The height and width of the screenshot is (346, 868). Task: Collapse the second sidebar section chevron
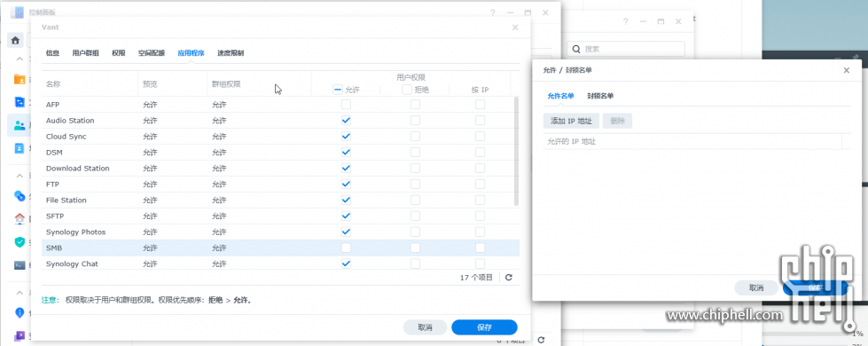click(x=19, y=176)
